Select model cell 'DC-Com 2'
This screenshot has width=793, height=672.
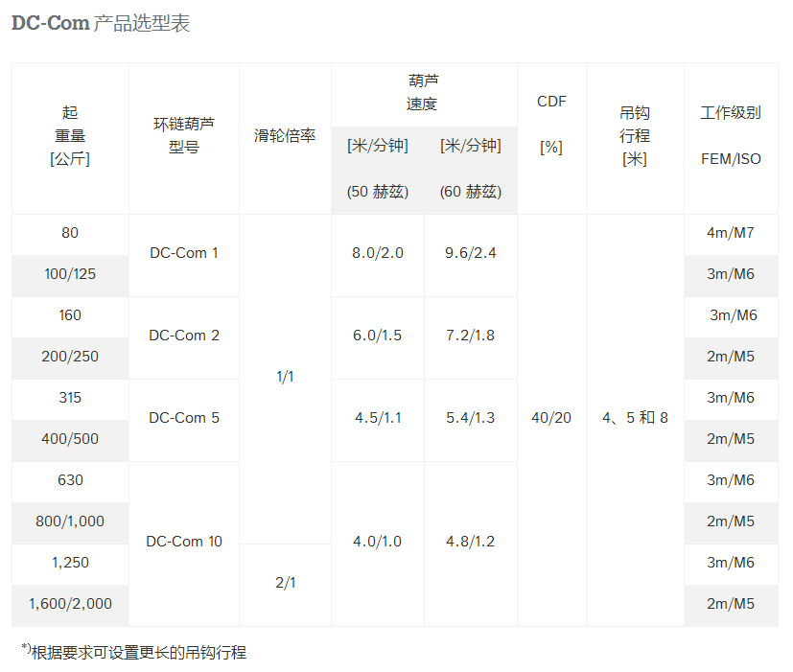pos(184,336)
